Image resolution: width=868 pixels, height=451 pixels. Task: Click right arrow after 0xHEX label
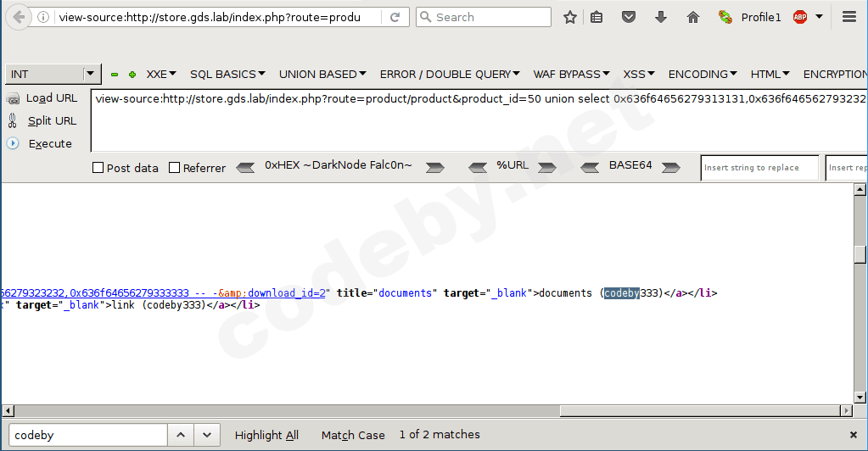click(x=434, y=167)
